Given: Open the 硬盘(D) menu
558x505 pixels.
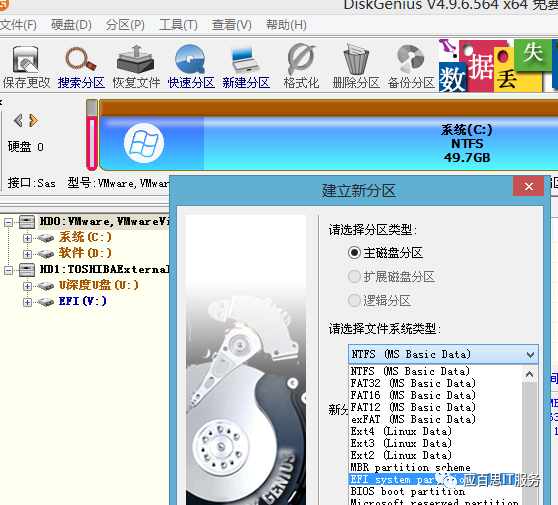Looking at the screenshot, I should coord(71,25).
